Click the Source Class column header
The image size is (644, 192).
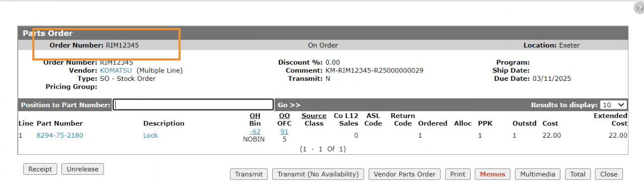[314, 120]
